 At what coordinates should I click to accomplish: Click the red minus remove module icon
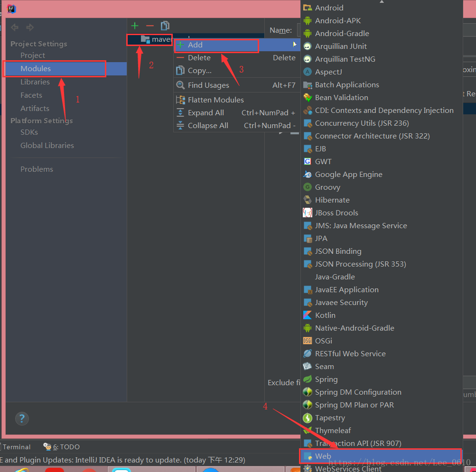[149, 26]
